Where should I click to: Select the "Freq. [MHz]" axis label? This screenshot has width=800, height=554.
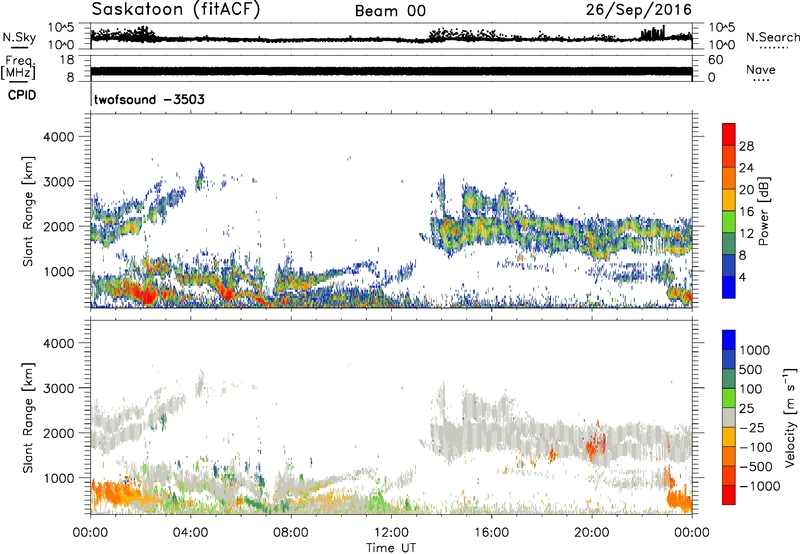point(18,68)
